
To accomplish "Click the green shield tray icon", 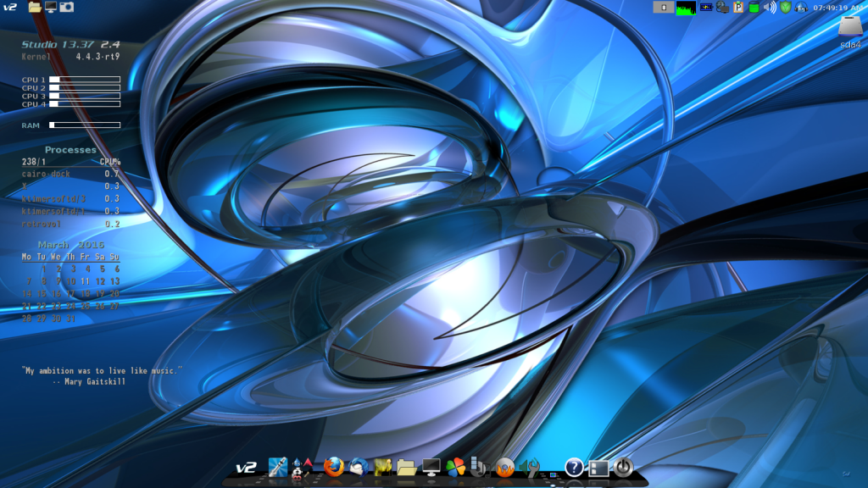I will click(786, 7).
